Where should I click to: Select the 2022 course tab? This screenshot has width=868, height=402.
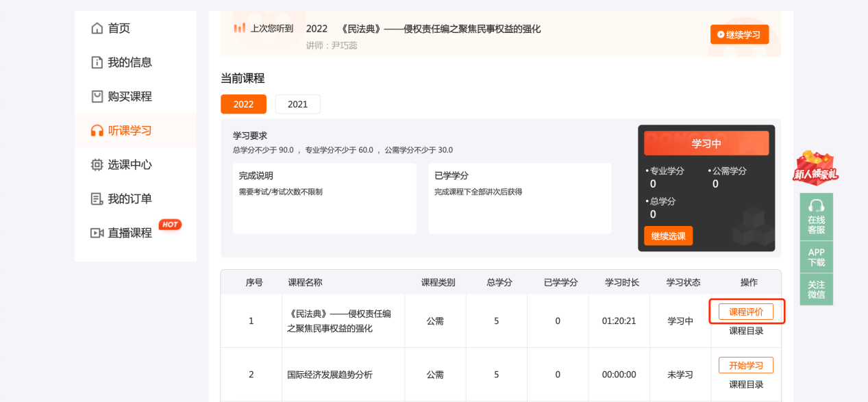[x=244, y=103]
